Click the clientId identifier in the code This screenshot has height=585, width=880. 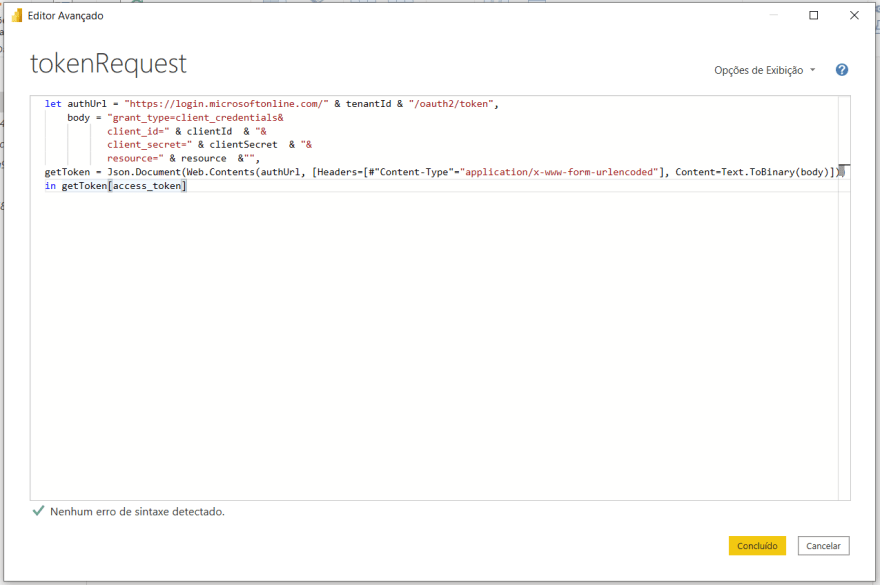tap(209, 131)
